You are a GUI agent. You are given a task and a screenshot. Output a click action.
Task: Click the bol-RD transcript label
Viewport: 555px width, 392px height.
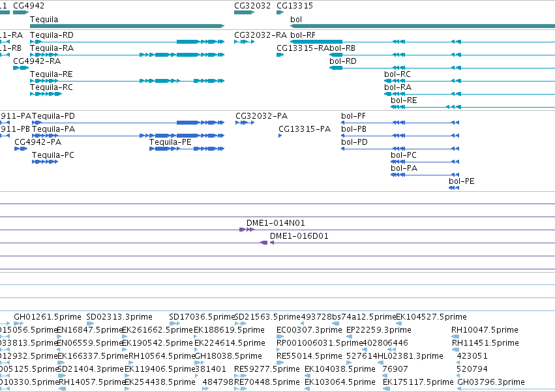point(343,61)
